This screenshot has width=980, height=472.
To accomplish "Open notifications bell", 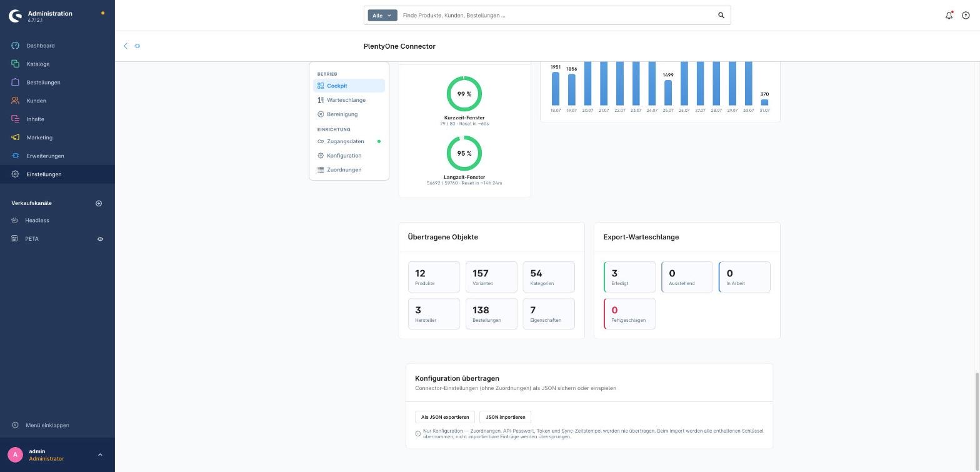I will point(949,16).
